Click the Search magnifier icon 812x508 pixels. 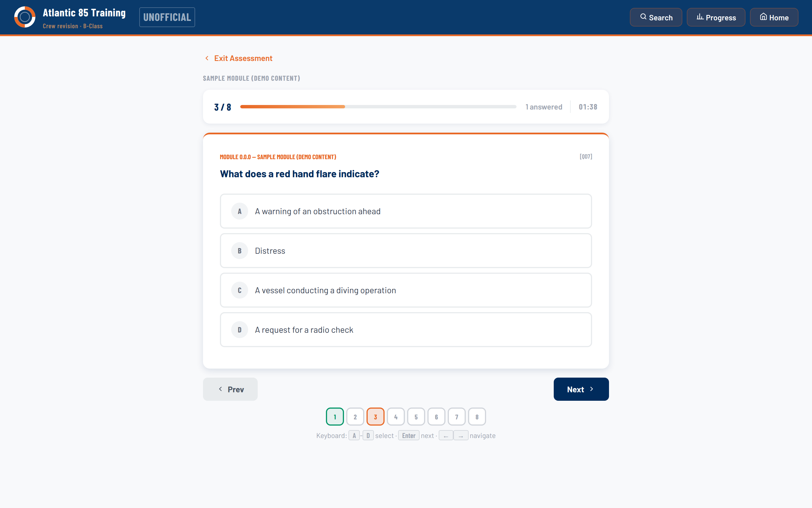[x=643, y=17]
